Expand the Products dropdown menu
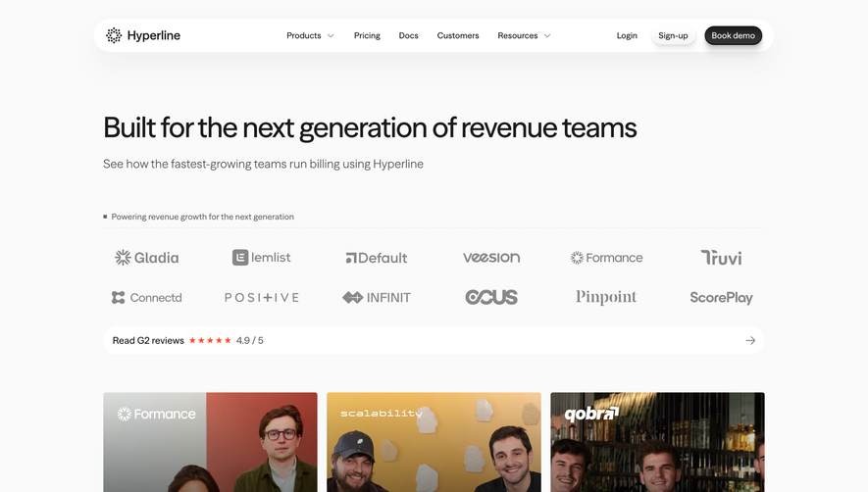This screenshot has height=492, width=868. (x=310, y=35)
